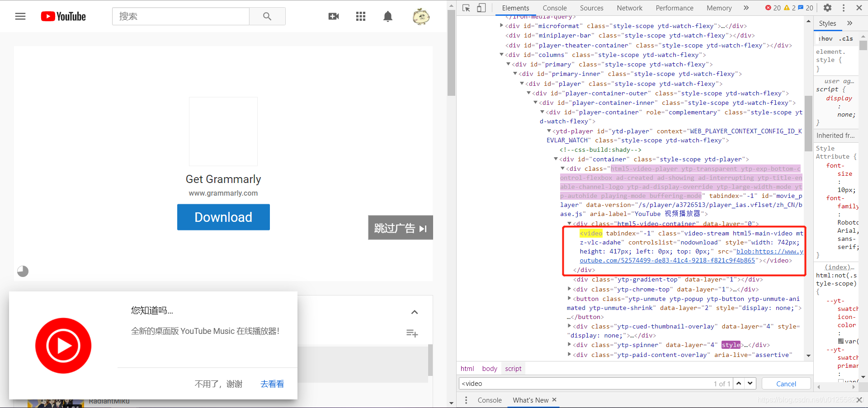
Task: Collapse the div id="columns" node
Action: (501, 55)
